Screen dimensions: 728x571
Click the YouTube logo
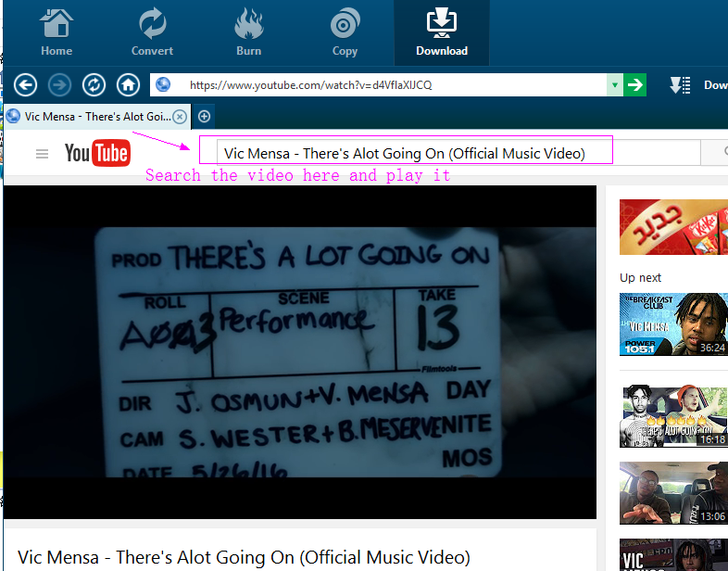pos(97,153)
